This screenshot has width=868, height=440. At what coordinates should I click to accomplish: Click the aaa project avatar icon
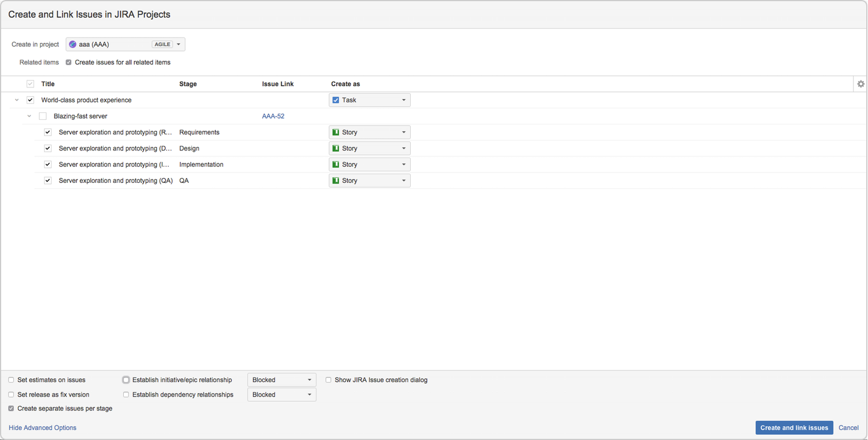(x=73, y=44)
